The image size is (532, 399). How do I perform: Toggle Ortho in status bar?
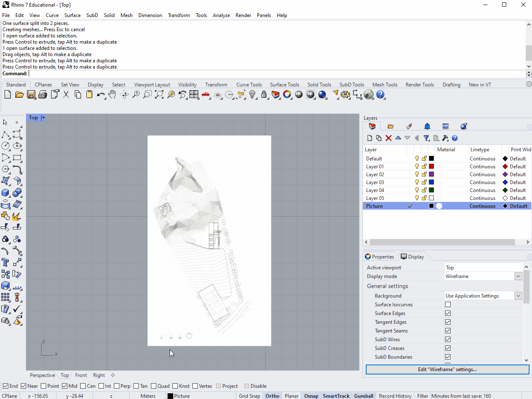point(272,396)
